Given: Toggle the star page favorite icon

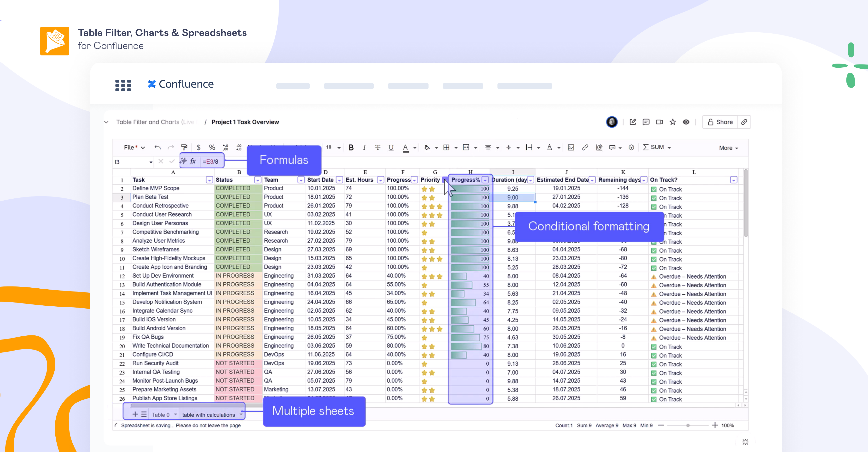Looking at the screenshot, I should 673,122.
